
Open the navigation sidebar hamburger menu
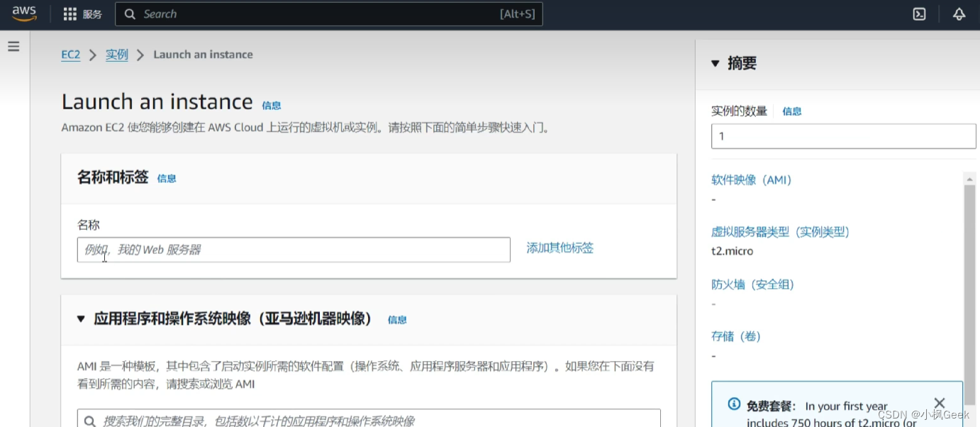point(13,45)
